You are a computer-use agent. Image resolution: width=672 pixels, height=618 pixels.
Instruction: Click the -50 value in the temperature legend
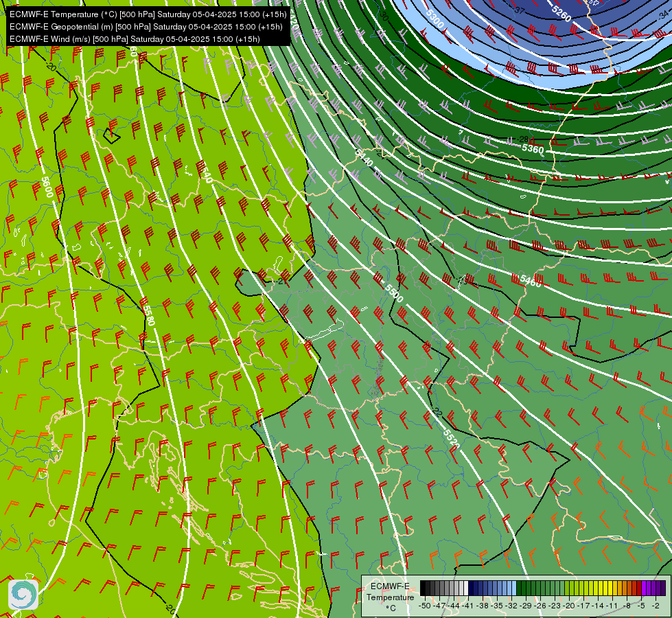click(x=425, y=606)
